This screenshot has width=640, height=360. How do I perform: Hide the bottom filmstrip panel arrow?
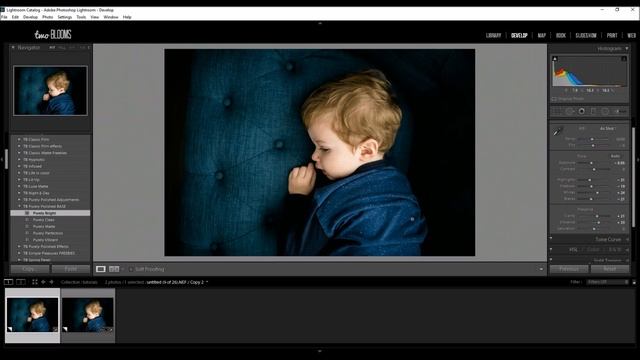(x=320, y=351)
